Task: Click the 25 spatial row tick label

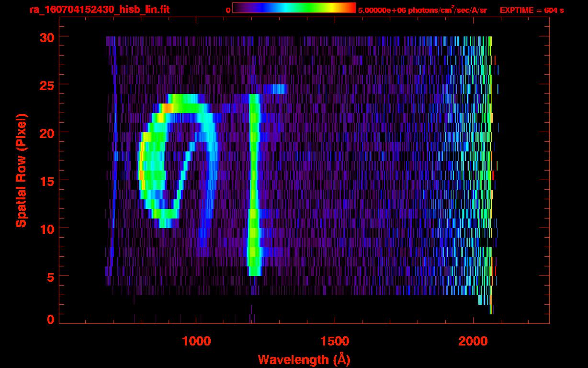Action: pos(47,85)
